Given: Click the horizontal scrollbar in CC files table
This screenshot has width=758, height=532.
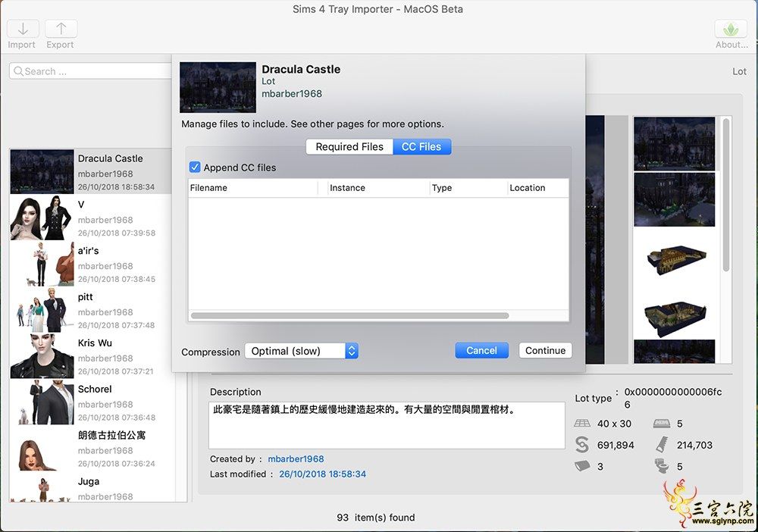Looking at the screenshot, I should 349,315.
